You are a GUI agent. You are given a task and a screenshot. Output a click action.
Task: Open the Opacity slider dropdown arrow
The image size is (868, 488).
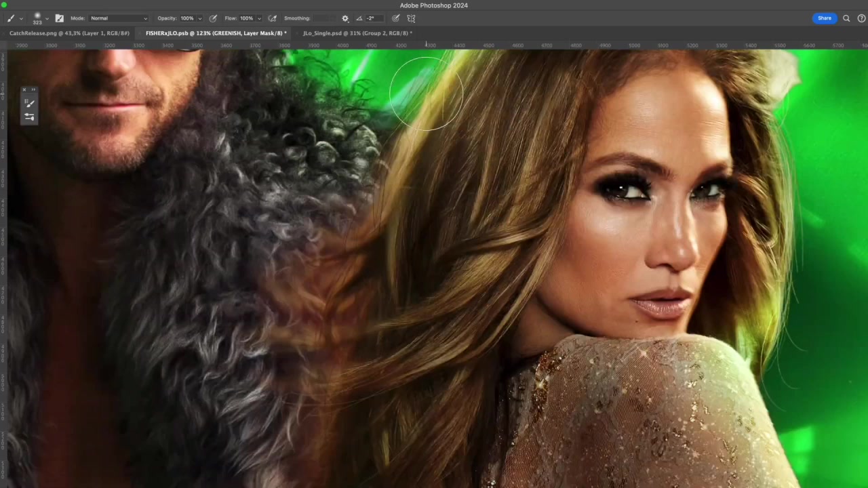pos(200,18)
